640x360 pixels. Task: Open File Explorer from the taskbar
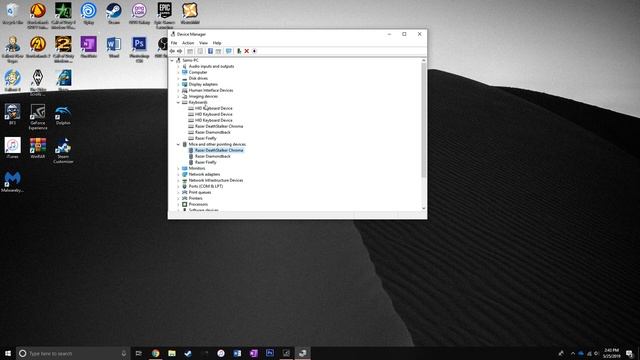coord(172,353)
